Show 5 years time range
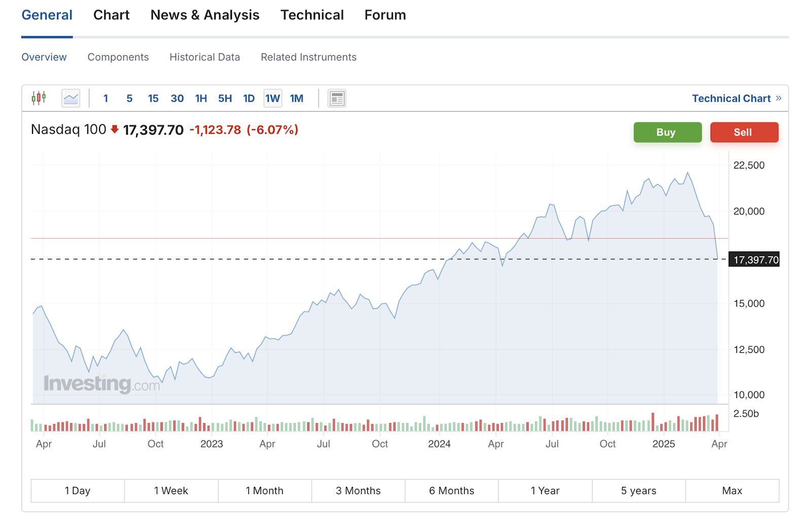 (x=639, y=491)
